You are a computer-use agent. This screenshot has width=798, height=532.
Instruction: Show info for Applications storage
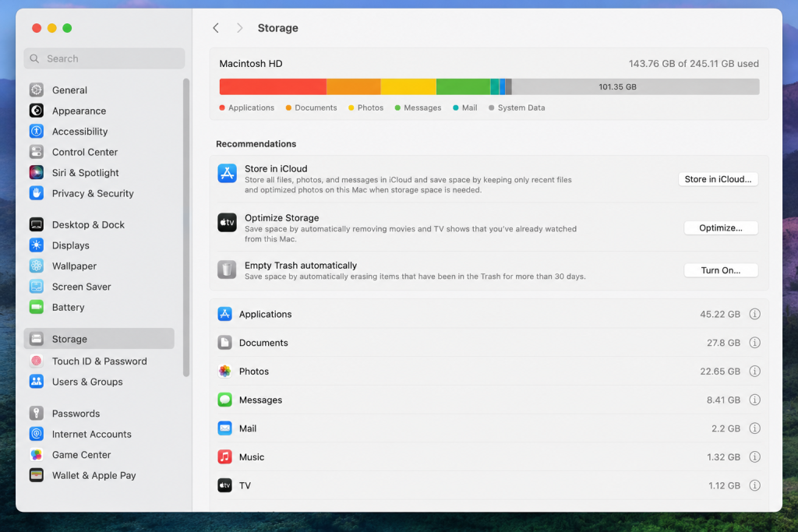[754, 315]
